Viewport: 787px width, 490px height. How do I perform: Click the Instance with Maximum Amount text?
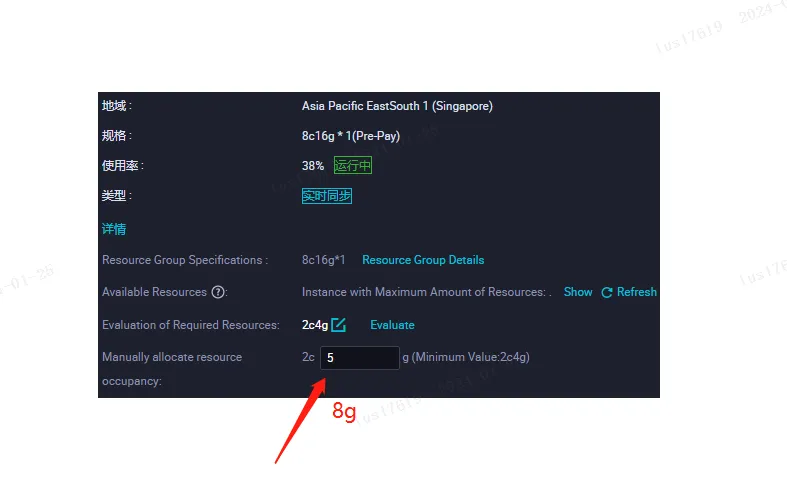coord(424,292)
